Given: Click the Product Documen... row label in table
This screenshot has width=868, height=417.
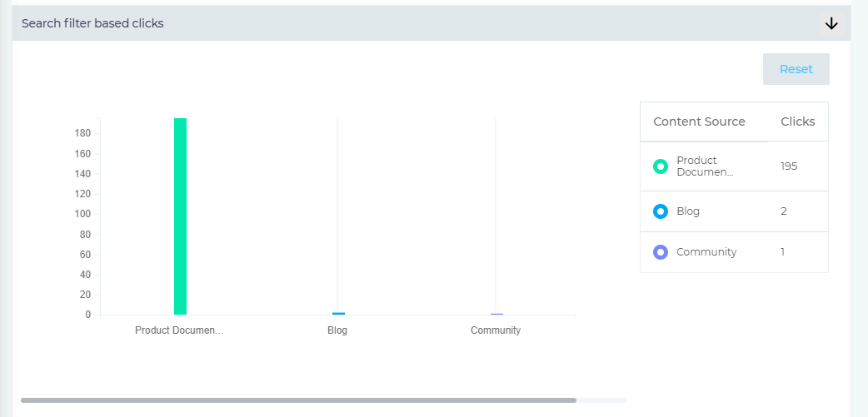Looking at the screenshot, I should click(705, 166).
